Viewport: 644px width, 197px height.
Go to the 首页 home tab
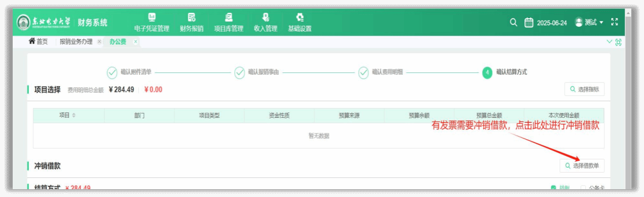coord(39,42)
